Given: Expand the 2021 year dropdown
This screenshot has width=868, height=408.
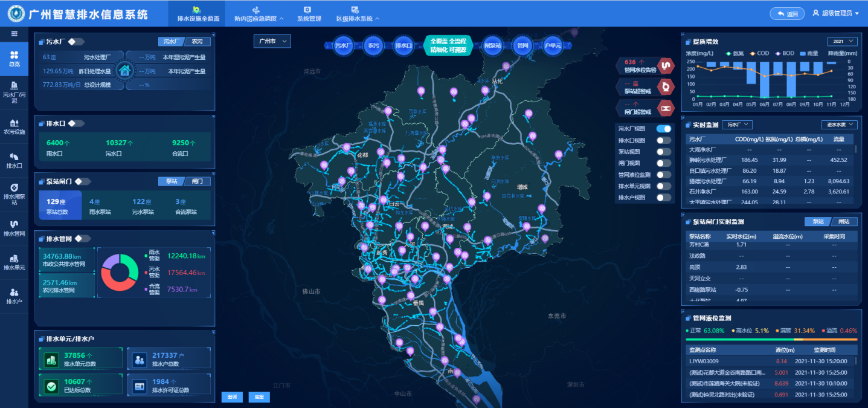Looking at the screenshot, I should 842,41.
